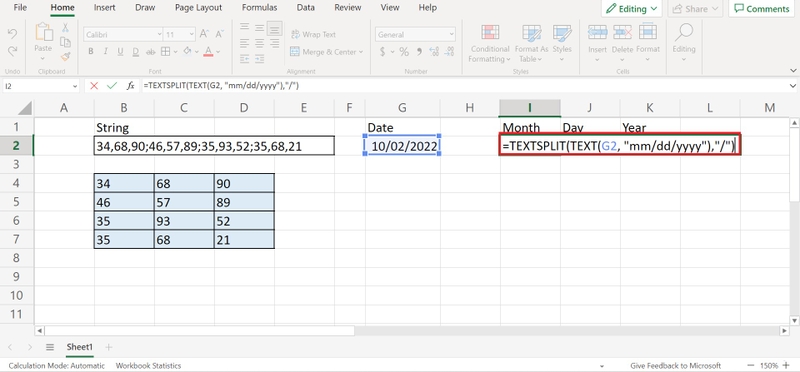This screenshot has height=372, width=800.
Task: Select Bottom Align icon
Action: tap(275, 28)
